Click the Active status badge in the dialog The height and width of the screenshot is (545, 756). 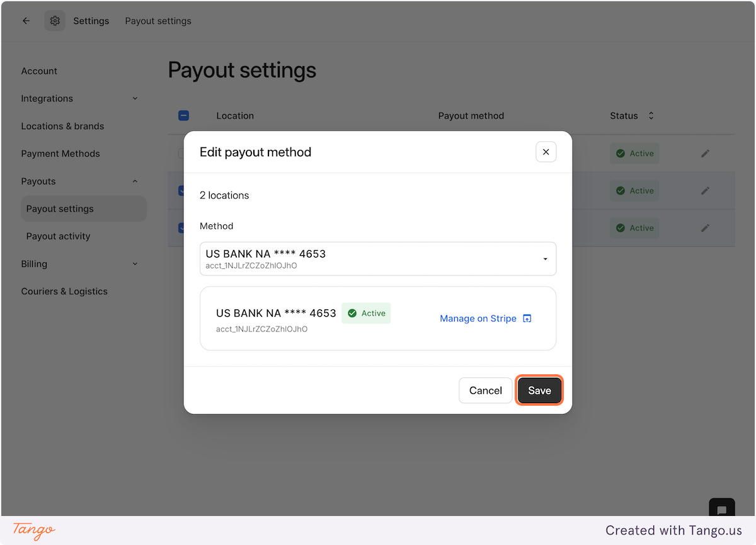pyautogui.click(x=366, y=313)
